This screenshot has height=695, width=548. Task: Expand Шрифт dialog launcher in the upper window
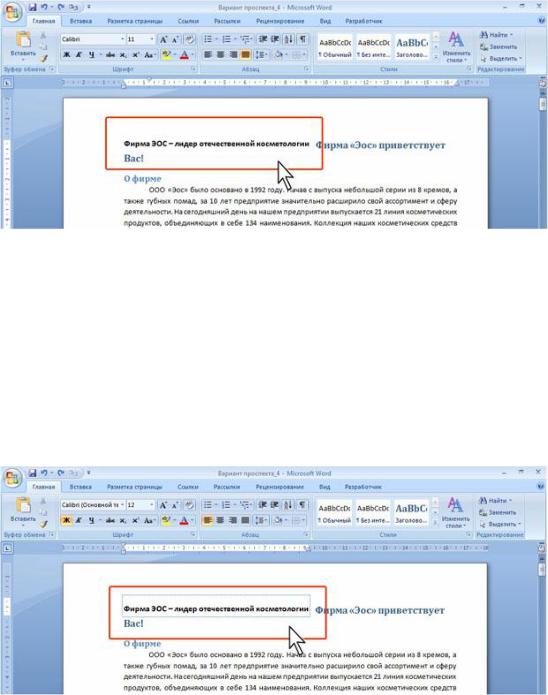click(x=194, y=69)
